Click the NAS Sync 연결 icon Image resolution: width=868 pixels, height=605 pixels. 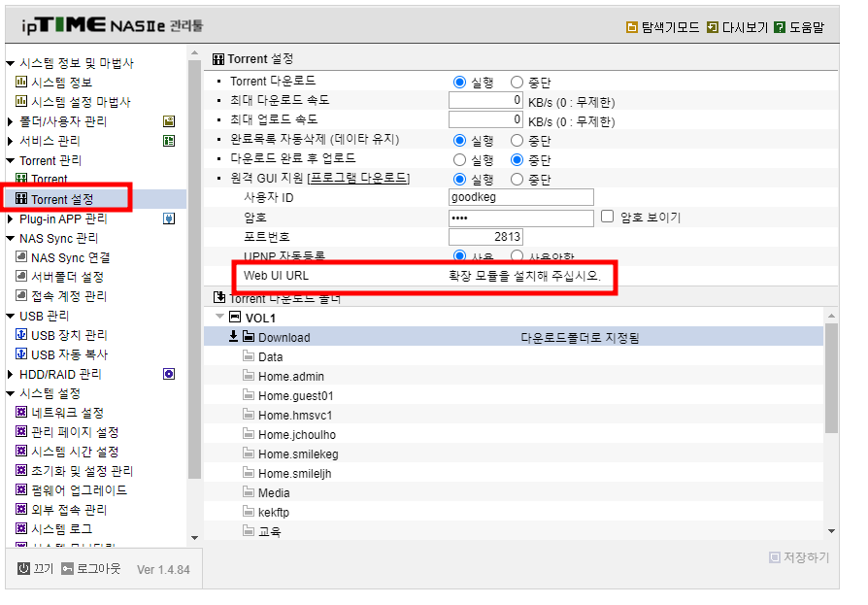[x=21, y=256]
